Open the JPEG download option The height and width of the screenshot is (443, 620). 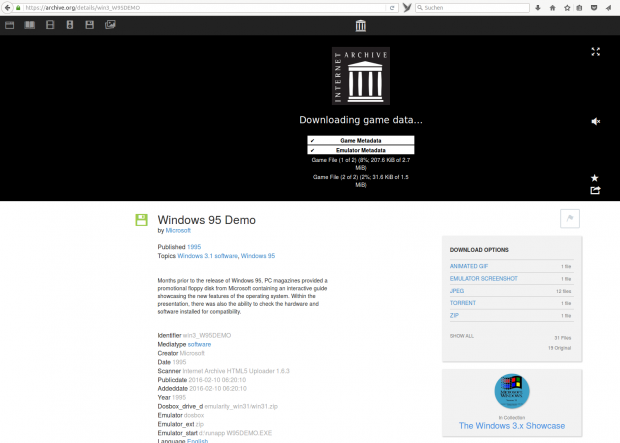pos(457,291)
